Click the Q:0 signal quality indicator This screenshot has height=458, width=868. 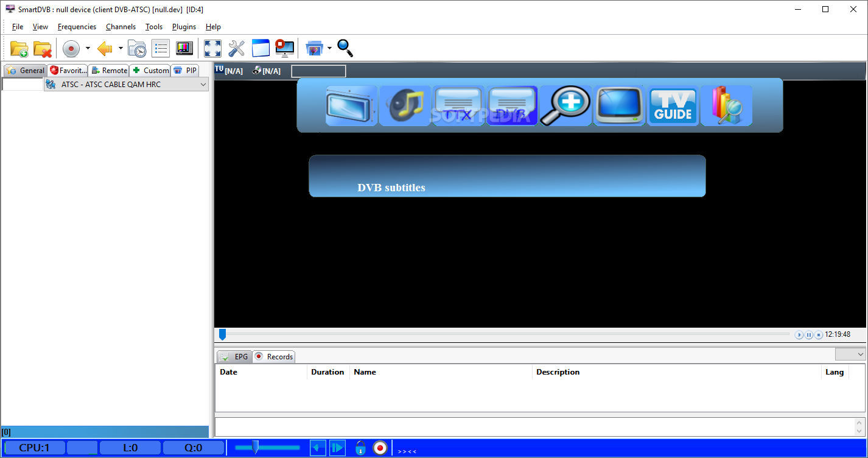coord(194,448)
